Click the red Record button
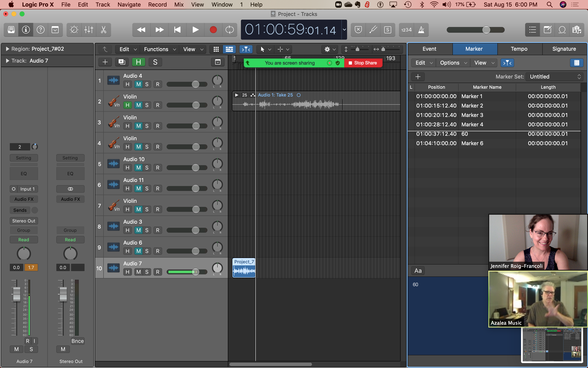 [213, 30]
